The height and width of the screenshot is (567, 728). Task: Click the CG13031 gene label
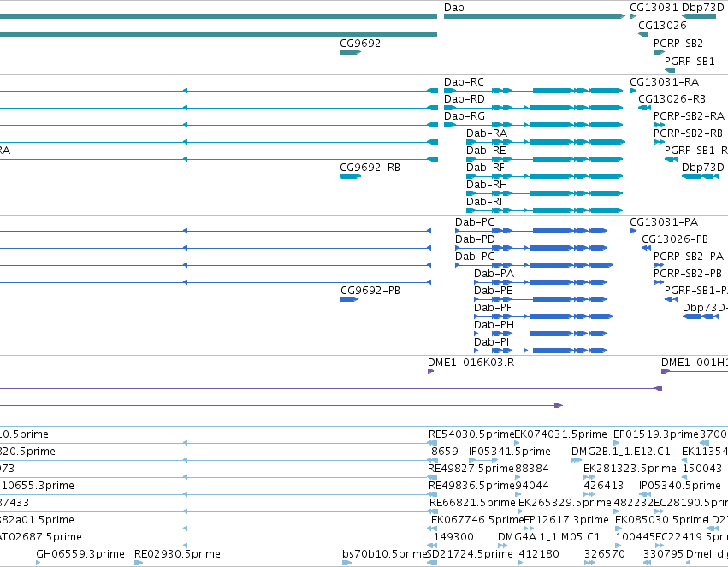654,8
